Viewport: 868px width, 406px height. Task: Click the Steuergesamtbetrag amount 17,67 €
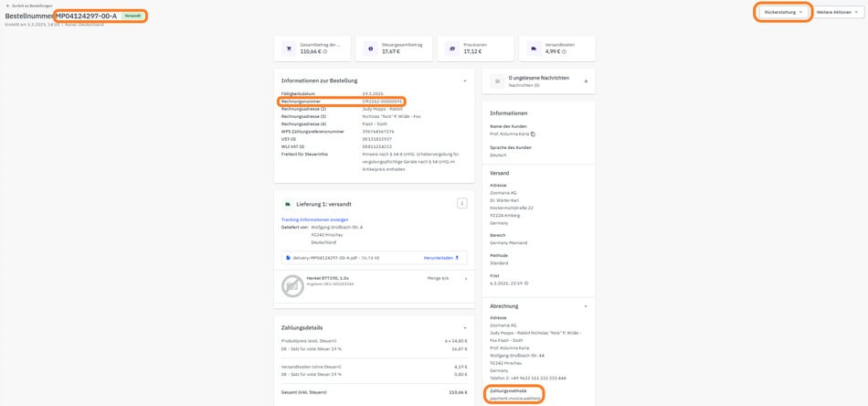[390, 51]
